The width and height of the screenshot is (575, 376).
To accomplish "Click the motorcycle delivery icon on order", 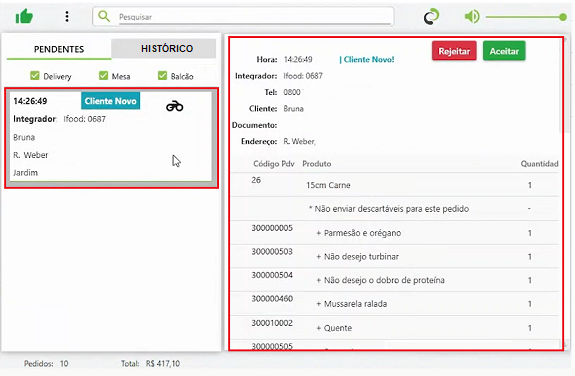I will pos(175,106).
